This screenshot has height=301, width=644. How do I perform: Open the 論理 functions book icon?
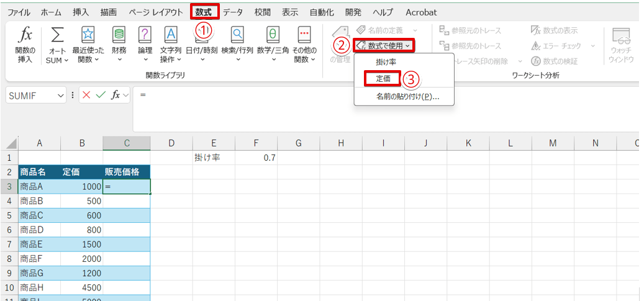click(145, 35)
